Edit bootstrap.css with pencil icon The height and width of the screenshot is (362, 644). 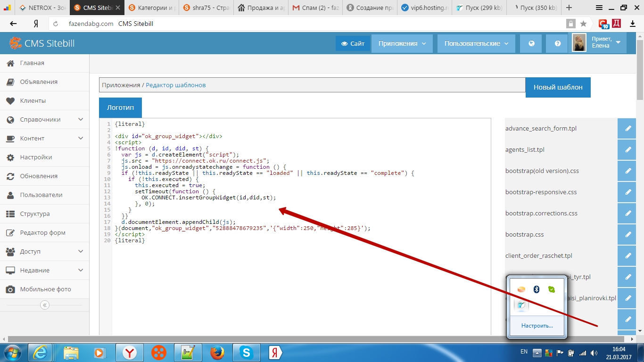point(627,234)
